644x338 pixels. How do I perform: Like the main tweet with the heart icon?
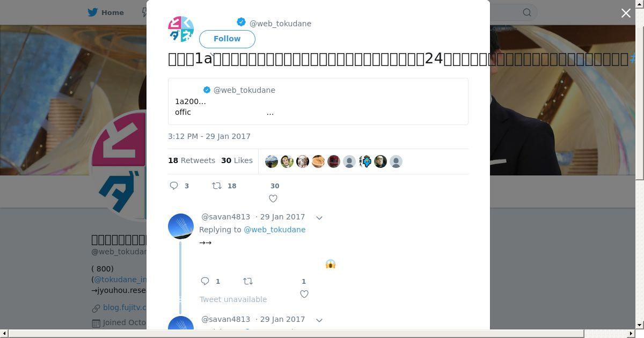[x=273, y=199]
